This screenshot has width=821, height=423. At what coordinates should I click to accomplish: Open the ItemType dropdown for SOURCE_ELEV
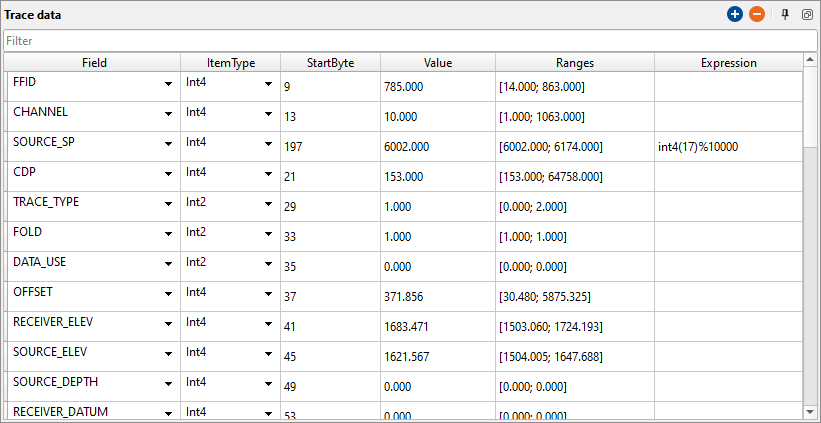point(268,354)
